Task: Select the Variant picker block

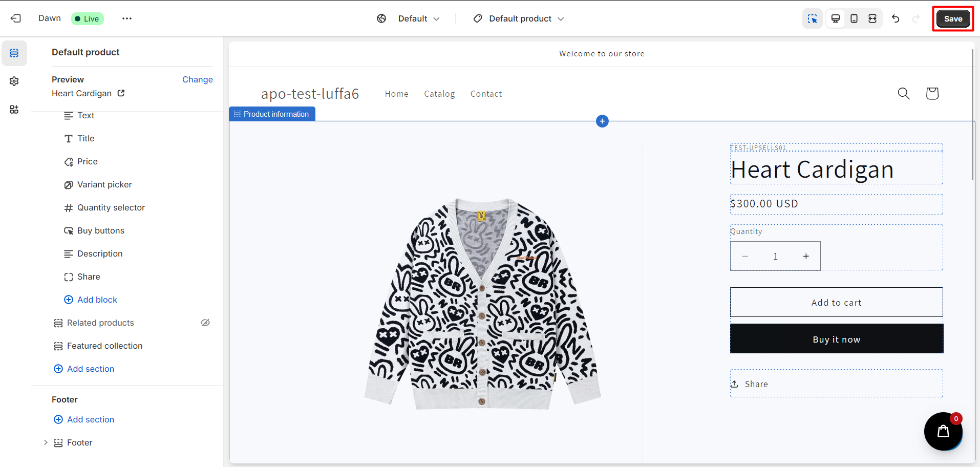Action: coord(104,184)
